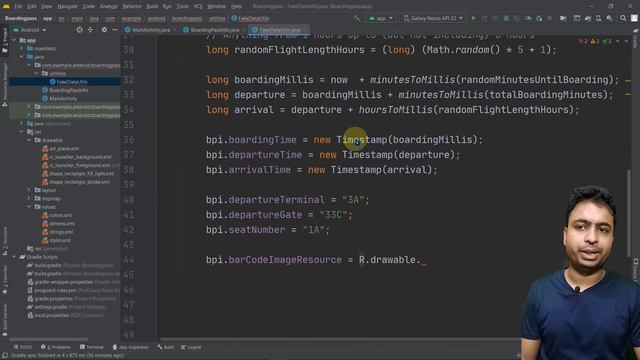
Task: Expand the layout folder
Action: 29,190
